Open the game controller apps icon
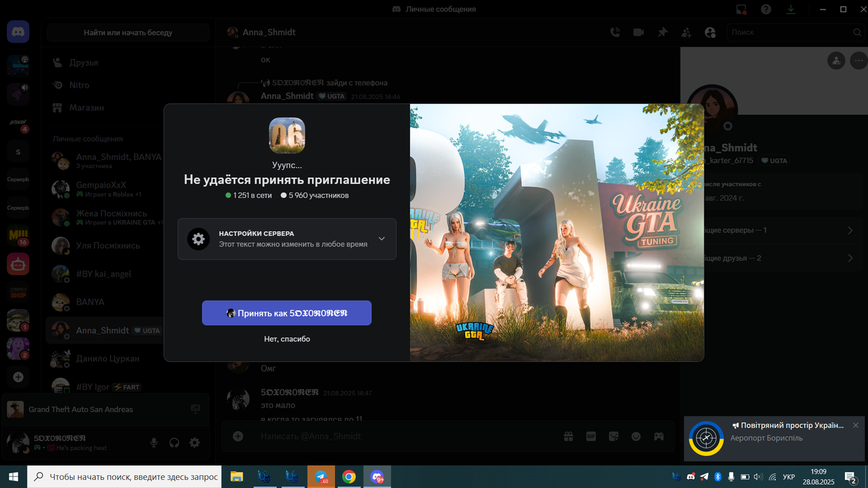868x488 pixels. 658,436
